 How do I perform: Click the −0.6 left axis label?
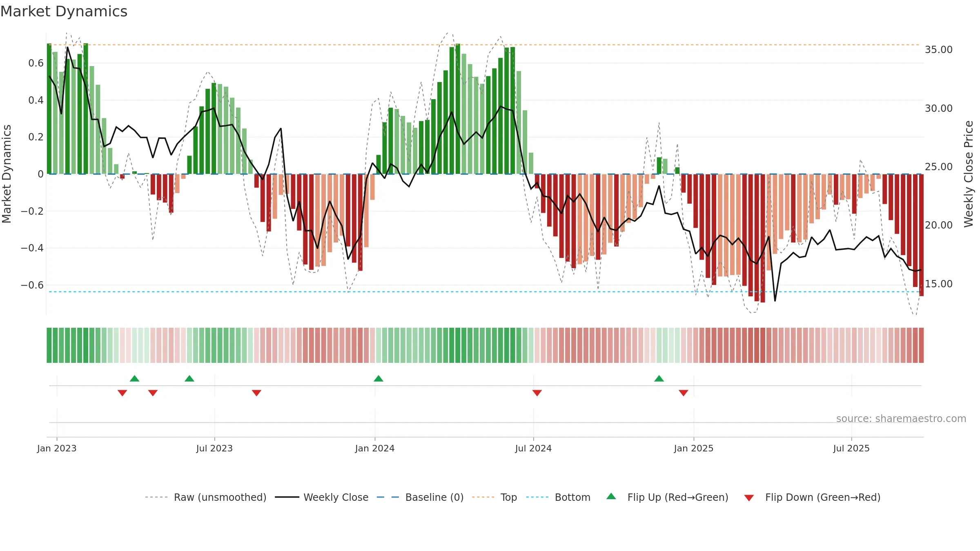tap(32, 285)
